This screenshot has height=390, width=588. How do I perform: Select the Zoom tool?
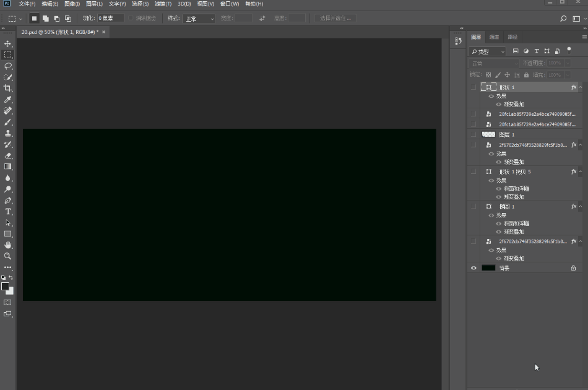tap(8, 256)
